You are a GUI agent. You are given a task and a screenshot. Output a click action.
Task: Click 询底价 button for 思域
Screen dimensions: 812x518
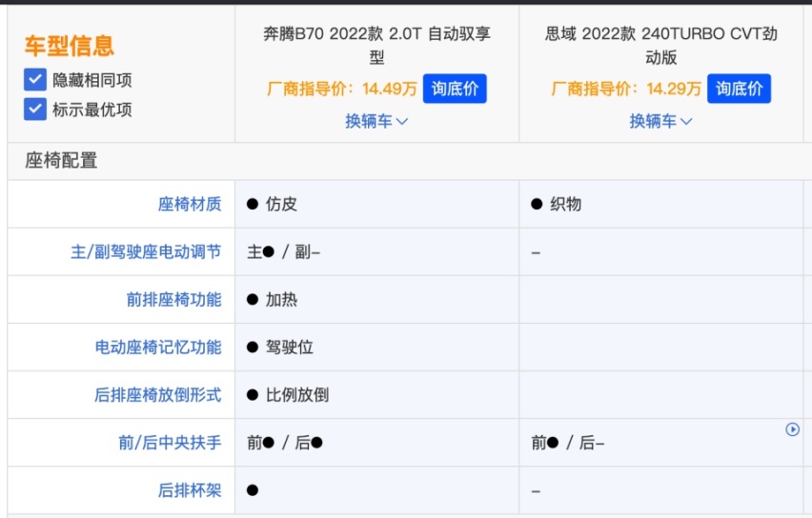coord(739,89)
